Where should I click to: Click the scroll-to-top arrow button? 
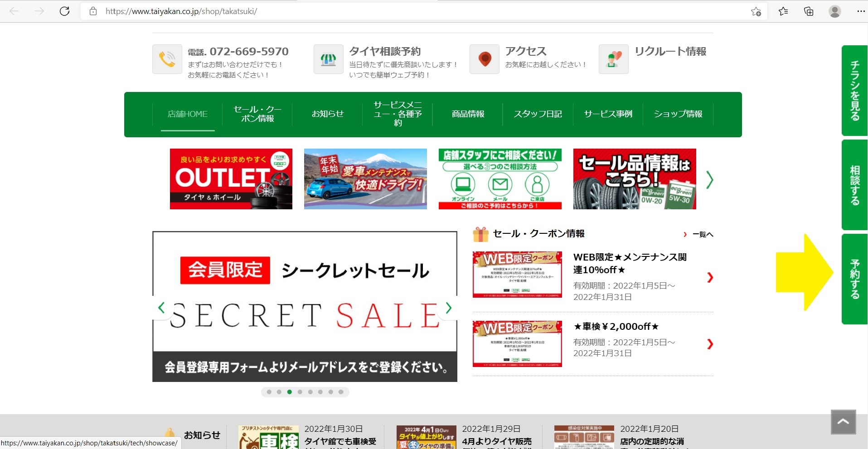pyautogui.click(x=843, y=422)
